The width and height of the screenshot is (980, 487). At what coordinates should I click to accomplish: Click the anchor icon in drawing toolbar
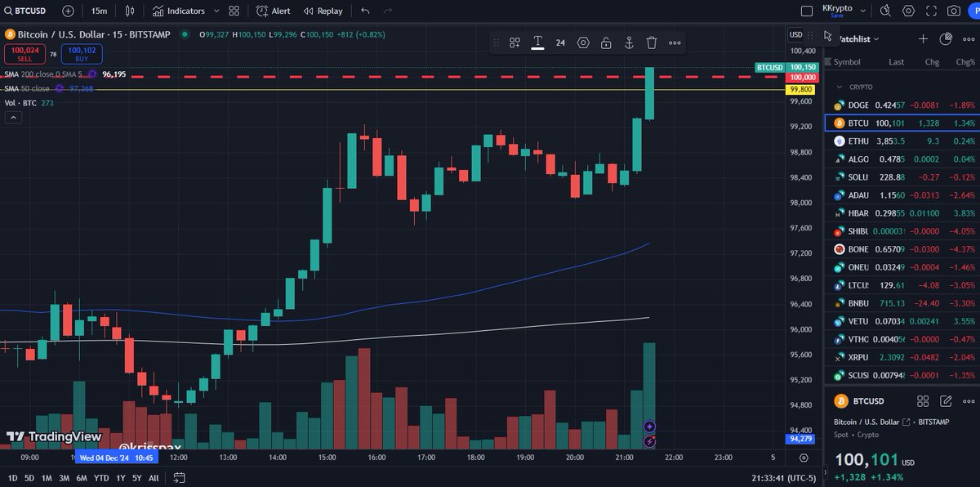pyautogui.click(x=629, y=42)
